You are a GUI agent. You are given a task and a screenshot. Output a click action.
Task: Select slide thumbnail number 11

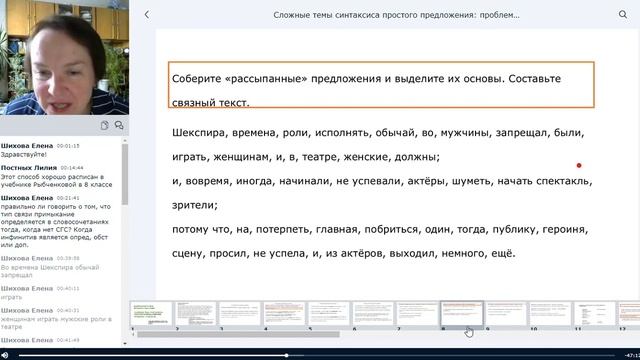pos(595,313)
